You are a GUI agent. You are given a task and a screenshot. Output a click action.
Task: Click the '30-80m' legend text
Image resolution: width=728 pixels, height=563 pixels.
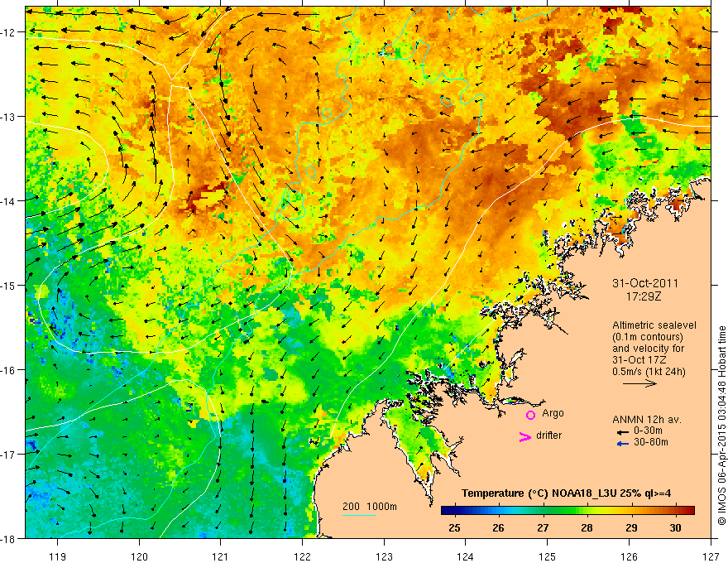[x=651, y=442]
